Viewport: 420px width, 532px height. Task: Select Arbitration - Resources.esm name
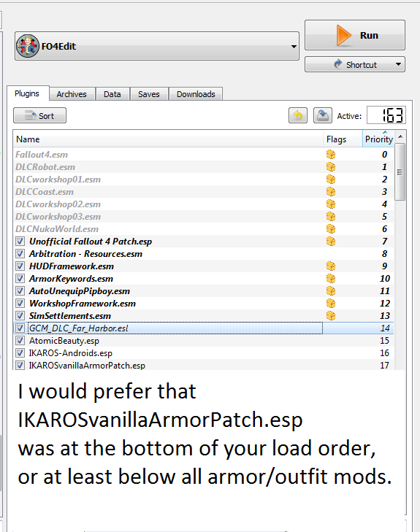[85, 254]
